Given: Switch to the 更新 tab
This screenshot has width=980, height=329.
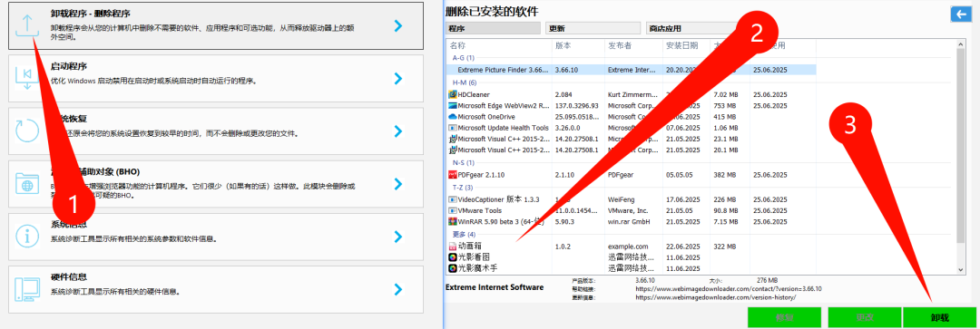Looking at the screenshot, I should tap(593, 28).
